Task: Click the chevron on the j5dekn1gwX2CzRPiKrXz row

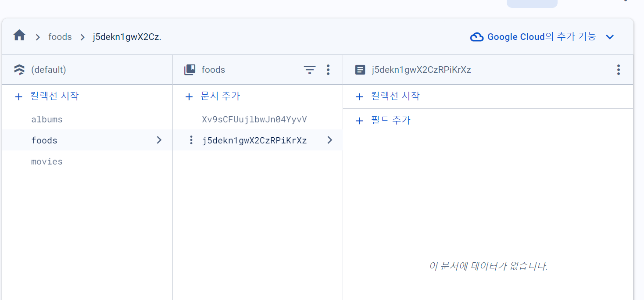Action: pos(330,140)
